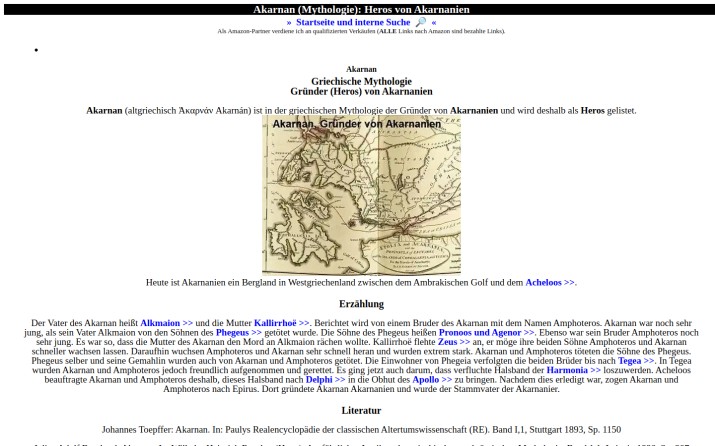Click the image title Akarnan, Gründer von Akarnanien
The width and height of the screenshot is (715, 446).
(x=357, y=124)
